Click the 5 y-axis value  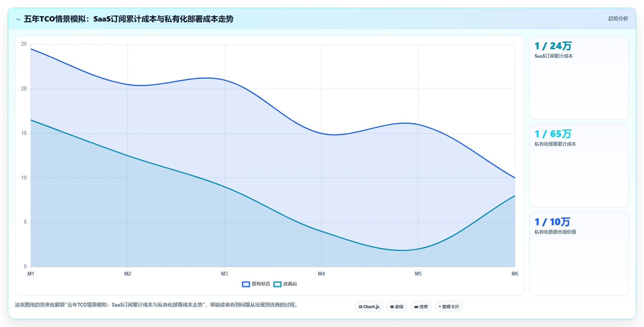point(25,222)
